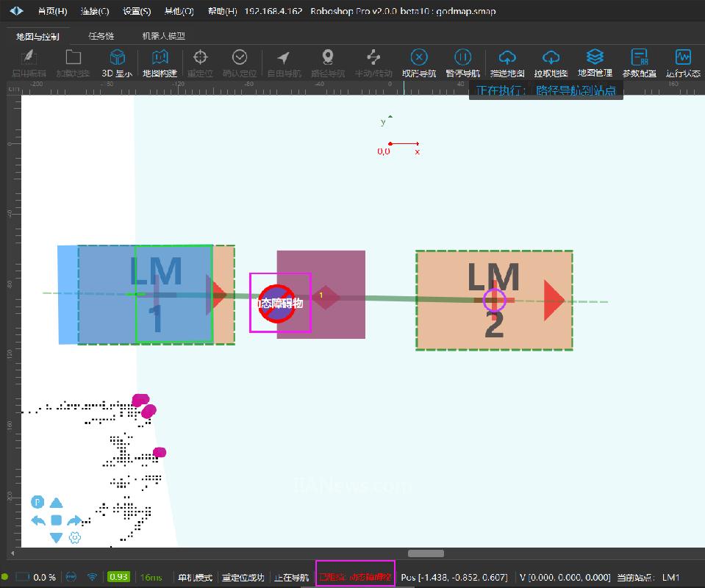Open 运行状态 running status panel
The height and width of the screenshot is (588, 705).
click(x=683, y=62)
